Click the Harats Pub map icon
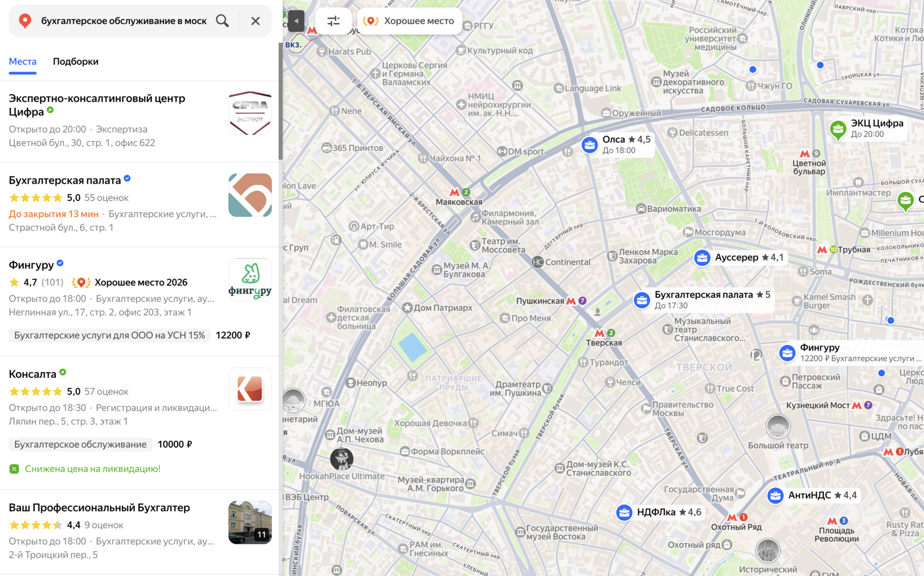Screen dimensions: 924x576 [x=322, y=52]
